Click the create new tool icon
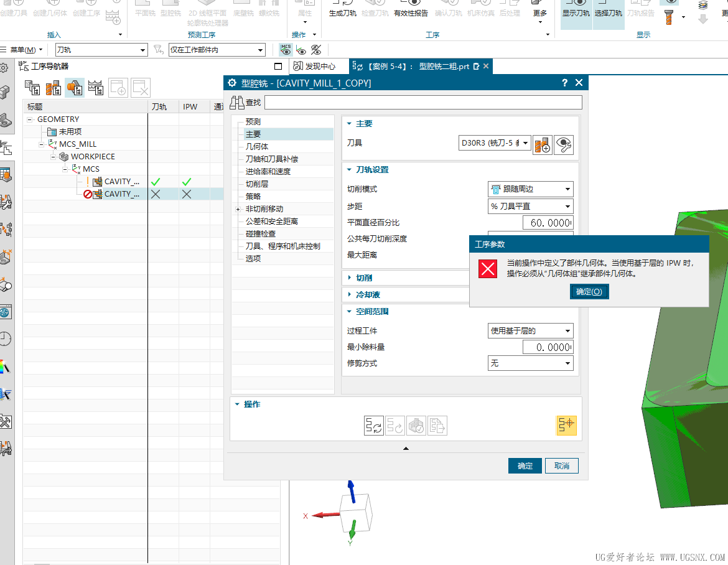This screenshot has width=728, height=565. 543,144
